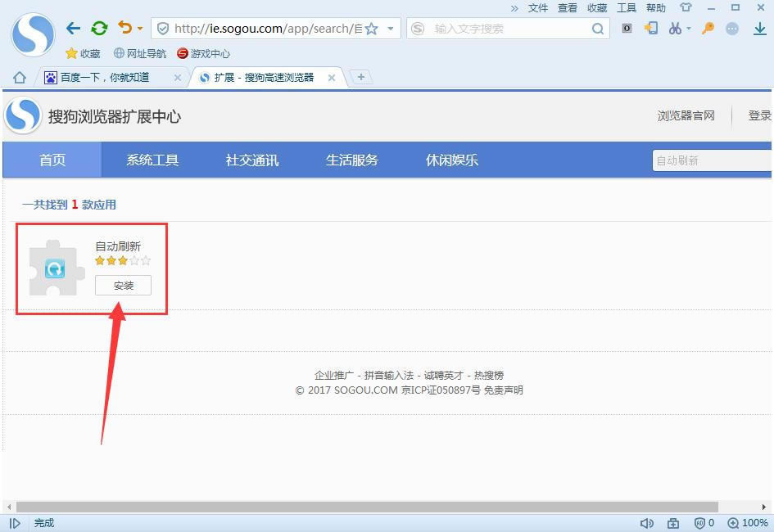Toggle sidebar with status bar panel icon
The height and width of the screenshot is (532, 774).
pos(15,523)
